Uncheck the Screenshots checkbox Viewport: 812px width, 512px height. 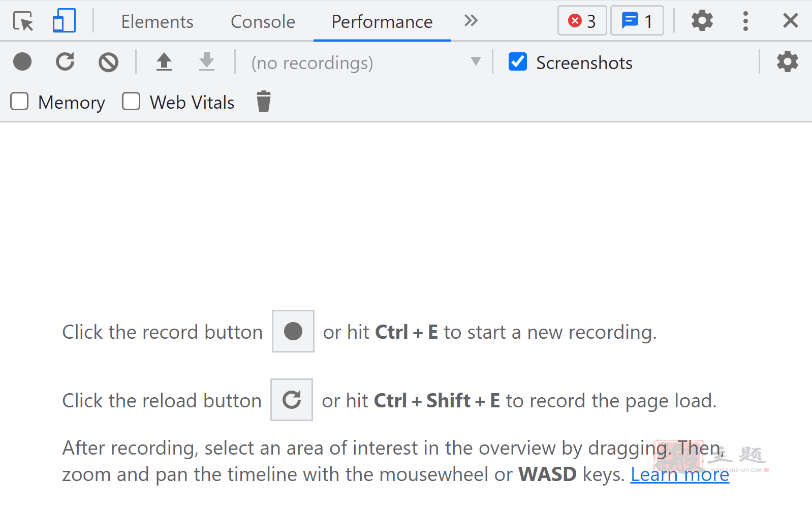coord(518,62)
